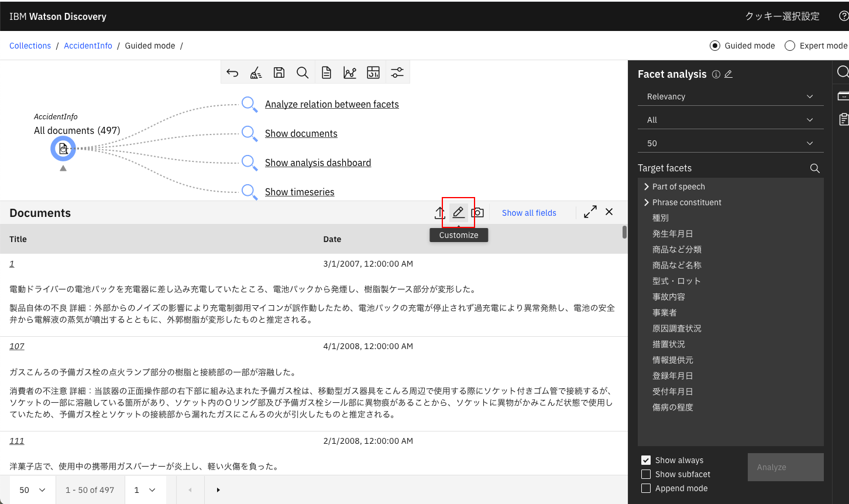This screenshot has width=849, height=504.
Task: Select the 発生年月日 facet
Action: pyautogui.click(x=673, y=233)
